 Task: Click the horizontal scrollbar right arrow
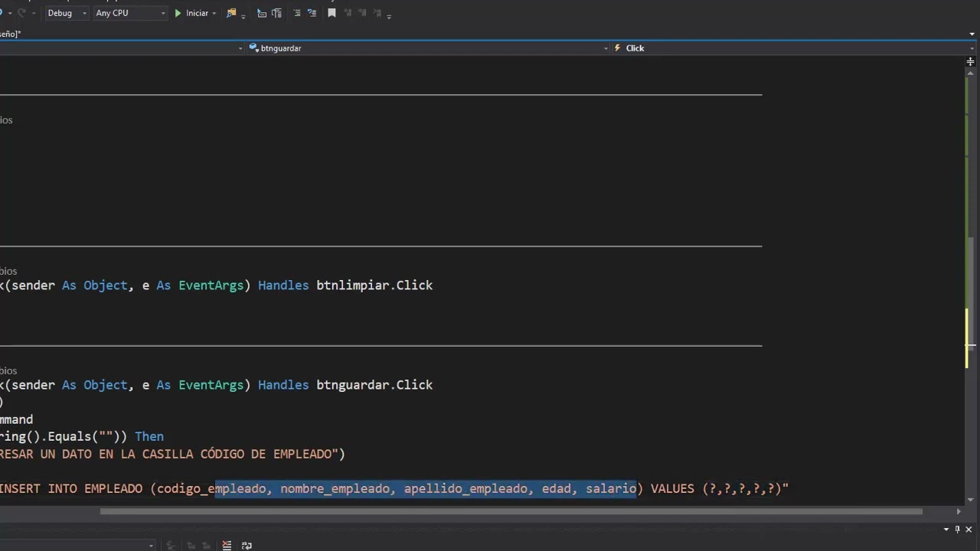959,511
